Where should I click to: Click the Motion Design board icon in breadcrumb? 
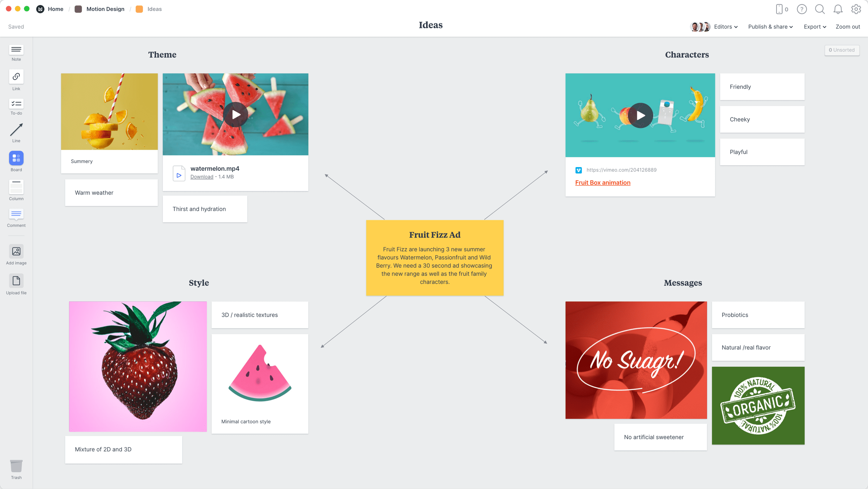tap(78, 9)
